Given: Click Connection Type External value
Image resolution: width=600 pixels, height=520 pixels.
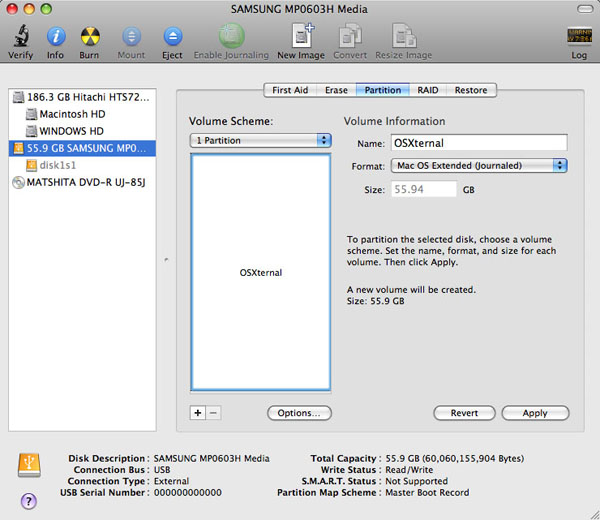Looking at the screenshot, I should pos(171,481).
